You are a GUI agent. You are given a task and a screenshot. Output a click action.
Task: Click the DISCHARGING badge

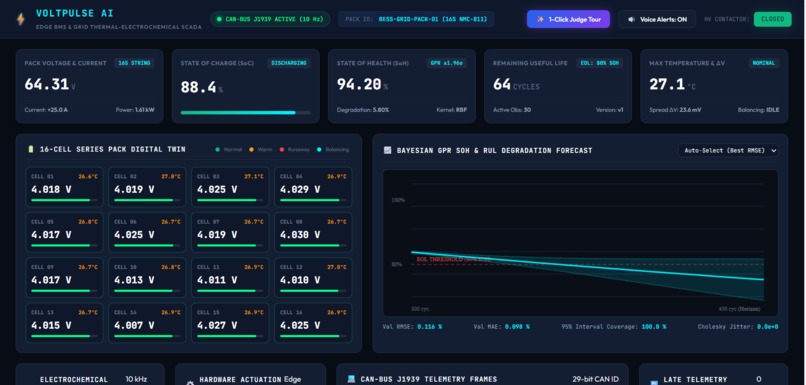[289, 63]
